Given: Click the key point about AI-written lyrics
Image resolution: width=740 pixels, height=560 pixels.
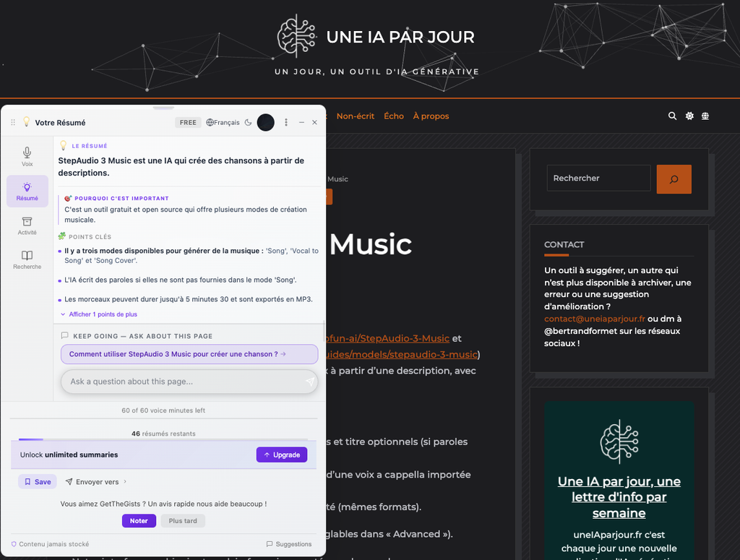Looking at the screenshot, I should coord(180,280).
